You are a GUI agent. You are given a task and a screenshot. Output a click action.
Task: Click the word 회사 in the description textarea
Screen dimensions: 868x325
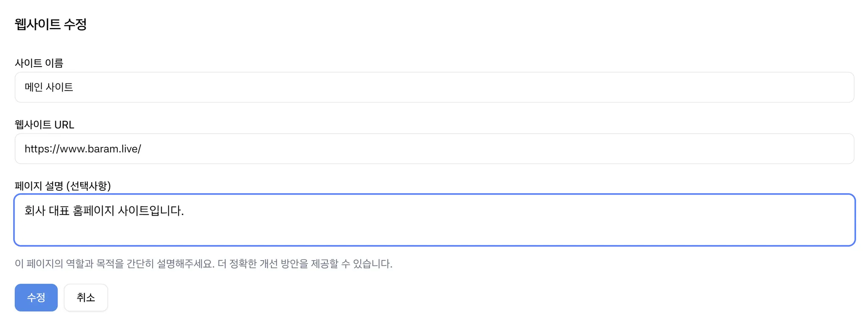click(35, 211)
